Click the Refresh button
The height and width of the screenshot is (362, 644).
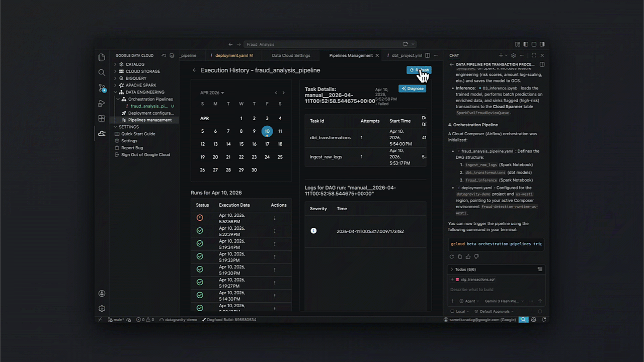coord(419,70)
